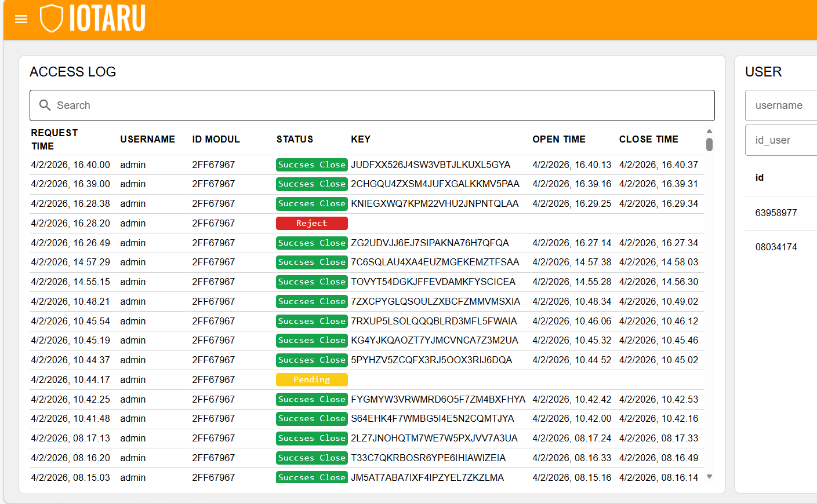Click key KNIEGXWQ7KPM22VHU2JNPNTQLAA
The width and height of the screenshot is (817, 504).
click(435, 203)
